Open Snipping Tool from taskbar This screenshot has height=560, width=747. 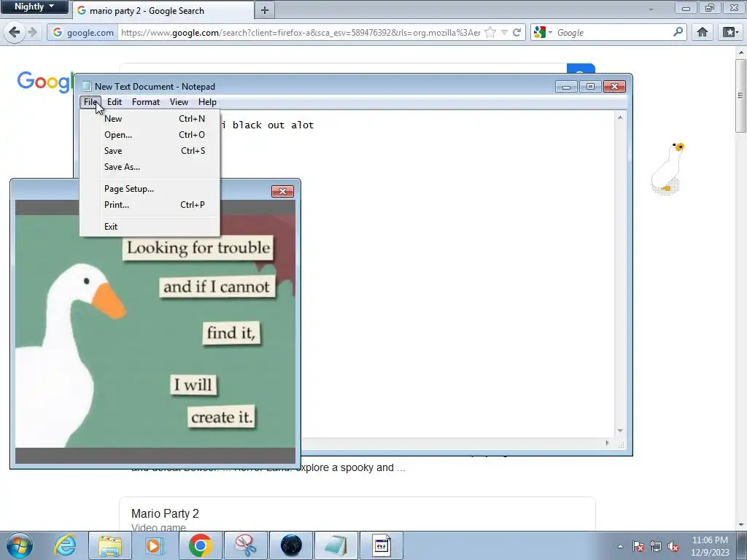pos(246,545)
